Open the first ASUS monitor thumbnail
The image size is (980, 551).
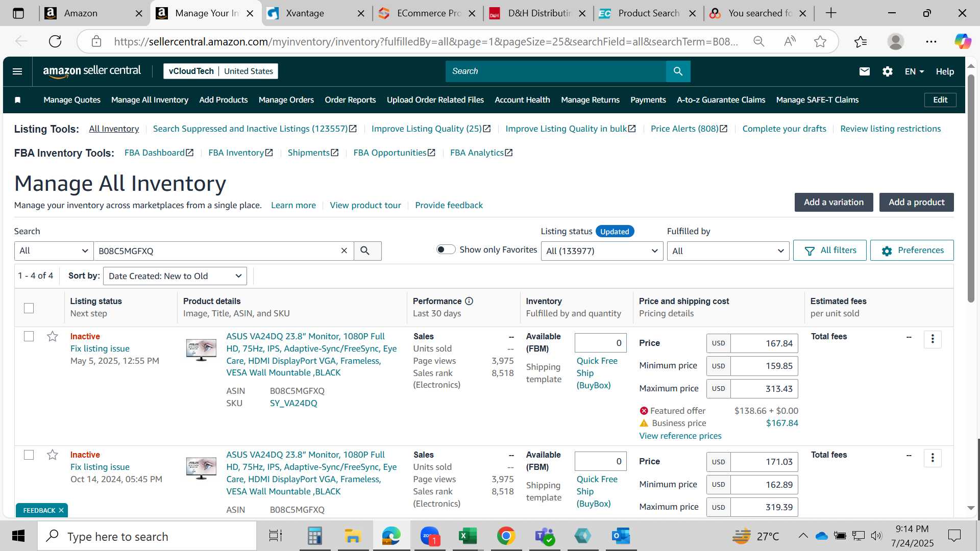pos(201,349)
